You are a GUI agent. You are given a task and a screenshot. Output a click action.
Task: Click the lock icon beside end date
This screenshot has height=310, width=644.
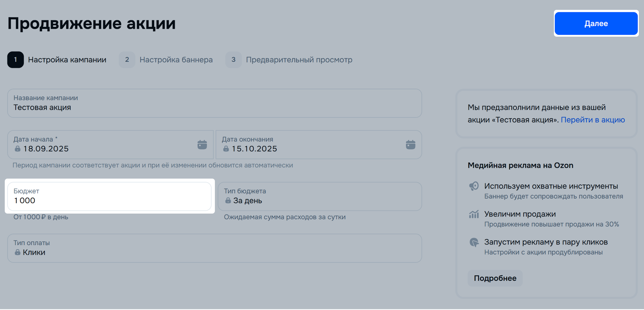(226, 149)
